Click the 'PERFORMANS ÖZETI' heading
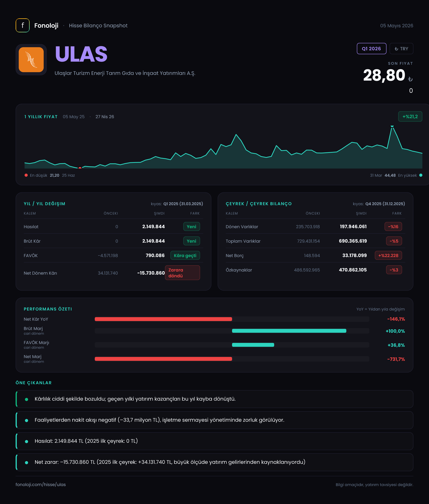The image size is (429, 504). click(48, 309)
